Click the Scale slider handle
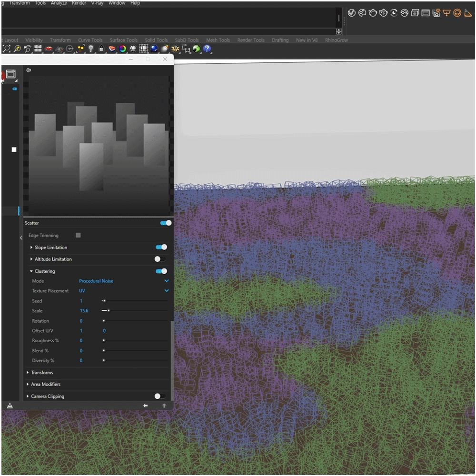The height and width of the screenshot is (476, 476). [x=109, y=310]
